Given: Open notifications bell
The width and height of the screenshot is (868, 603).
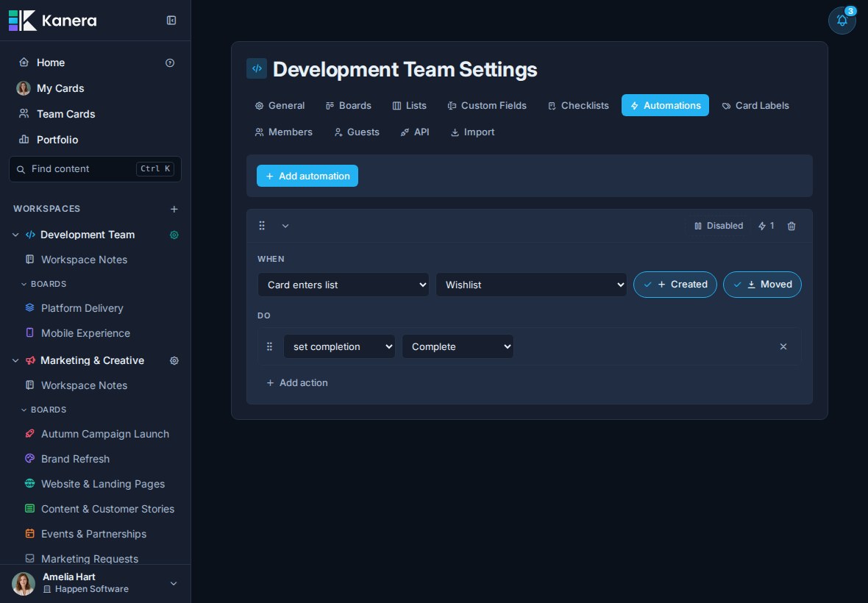Looking at the screenshot, I should click(842, 21).
